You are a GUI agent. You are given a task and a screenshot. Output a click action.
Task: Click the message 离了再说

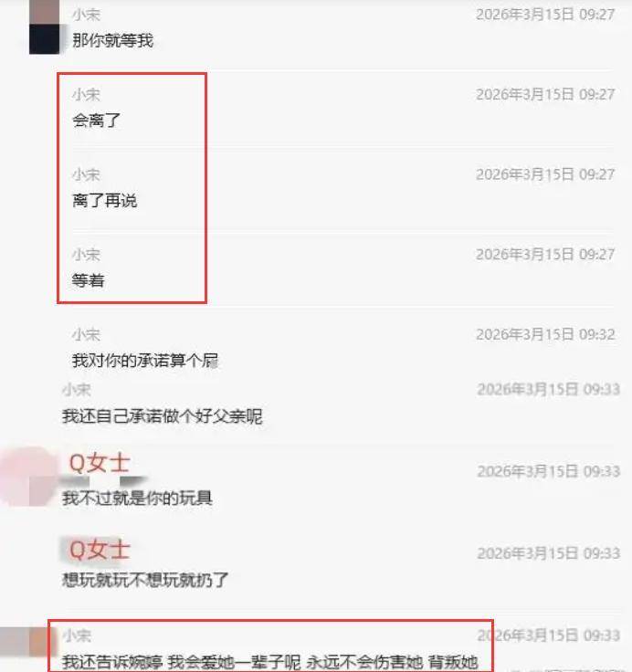[x=105, y=201]
